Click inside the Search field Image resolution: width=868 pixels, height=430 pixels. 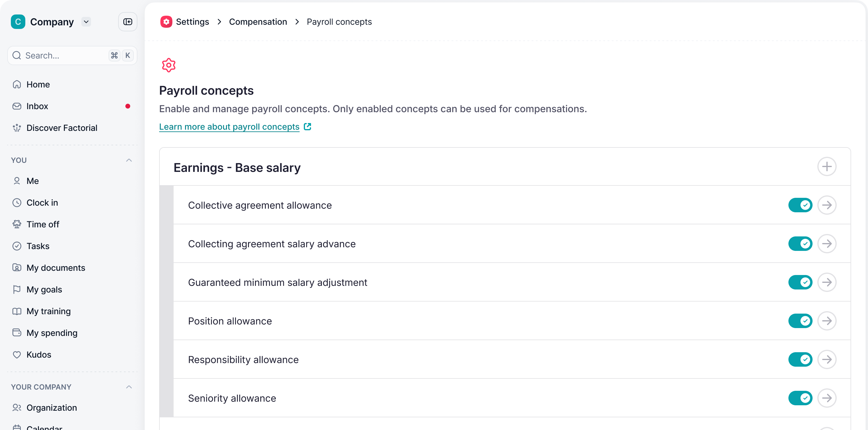tap(61, 55)
